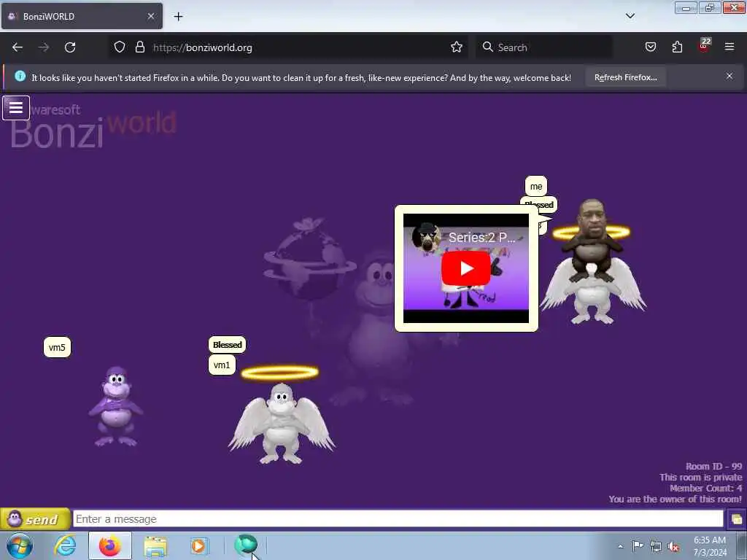Launch Internet Explorer from the taskbar
This screenshot has width=747, height=560.
click(x=65, y=545)
